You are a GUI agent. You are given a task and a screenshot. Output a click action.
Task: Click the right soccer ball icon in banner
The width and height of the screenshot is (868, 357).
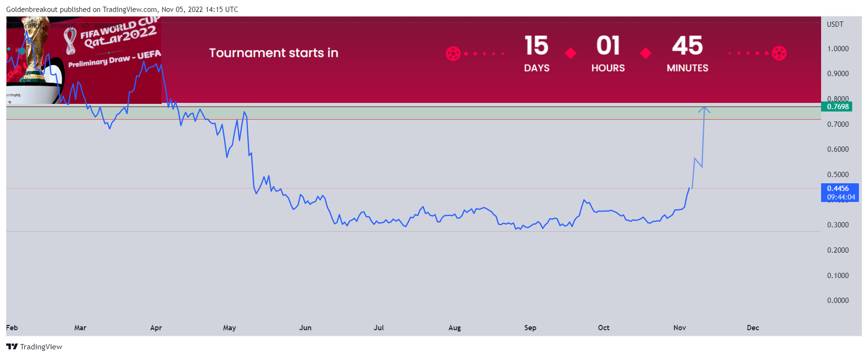(x=779, y=53)
